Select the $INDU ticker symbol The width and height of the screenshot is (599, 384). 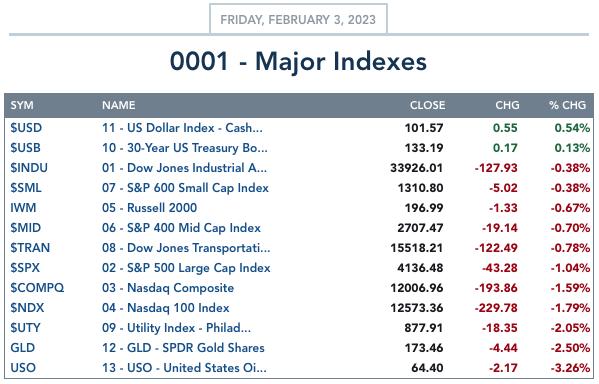(29, 168)
